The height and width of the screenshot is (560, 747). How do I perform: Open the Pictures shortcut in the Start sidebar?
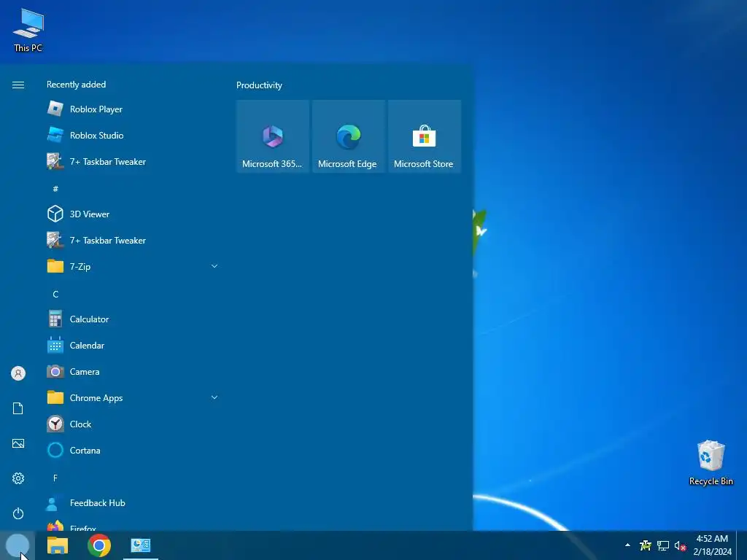(x=18, y=443)
